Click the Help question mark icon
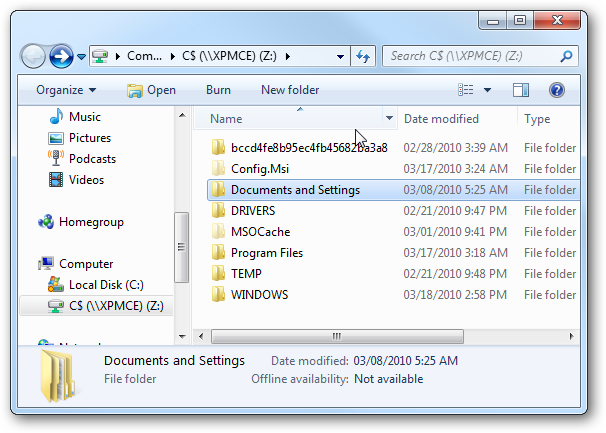The width and height of the screenshot is (606, 433). pyautogui.click(x=557, y=90)
